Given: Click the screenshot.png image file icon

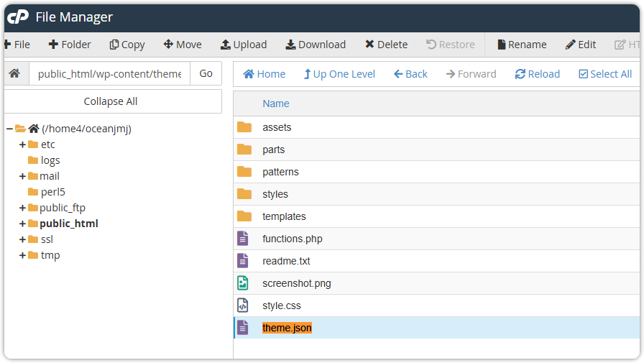Looking at the screenshot, I should click(x=244, y=283).
